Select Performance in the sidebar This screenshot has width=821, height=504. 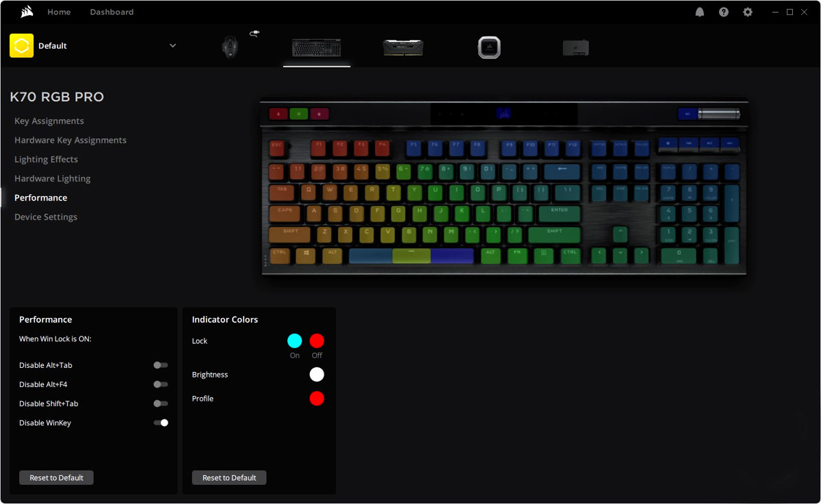click(41, 198)
